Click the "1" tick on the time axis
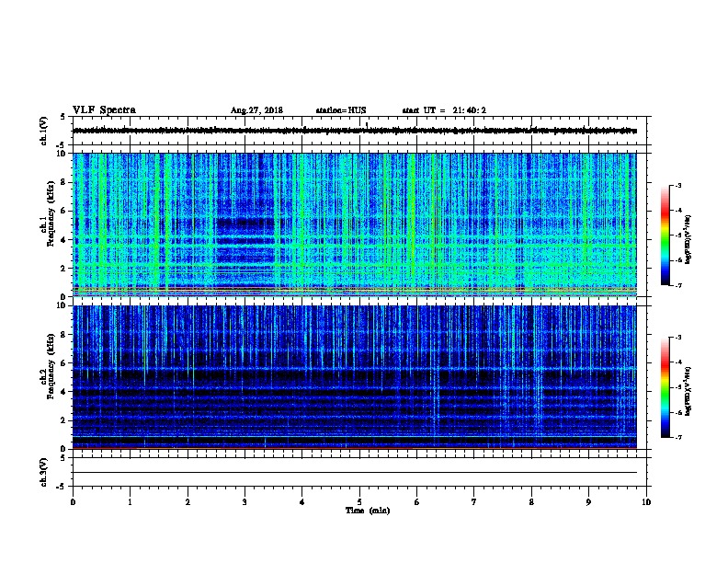The width and height of the screenshot is (728, 563). (x=130, y=502)
